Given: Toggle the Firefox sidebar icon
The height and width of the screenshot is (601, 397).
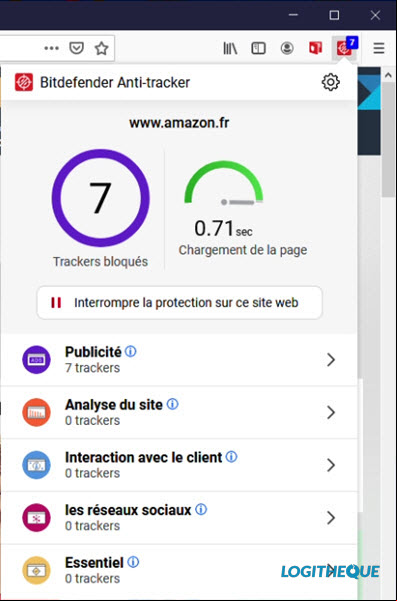Looking at the screenshot, I should click(x=258, y=48).
